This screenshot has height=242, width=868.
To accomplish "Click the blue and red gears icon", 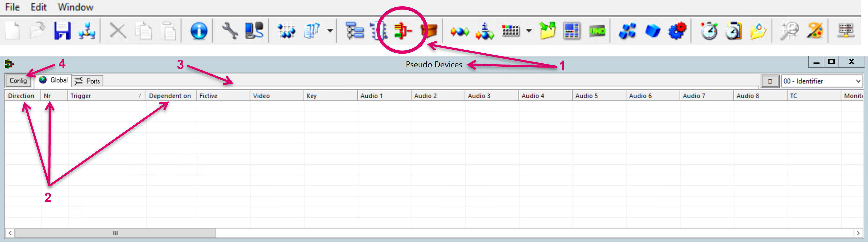I will click(677, 31).
